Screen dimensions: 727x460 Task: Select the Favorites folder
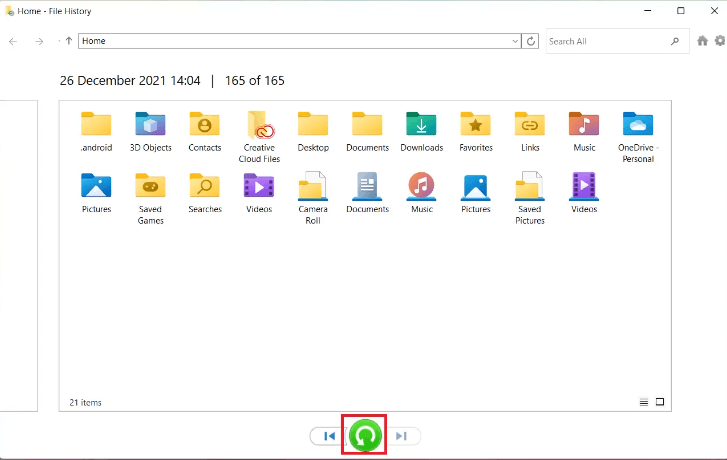pyautogui.click(x=475, y=131)
